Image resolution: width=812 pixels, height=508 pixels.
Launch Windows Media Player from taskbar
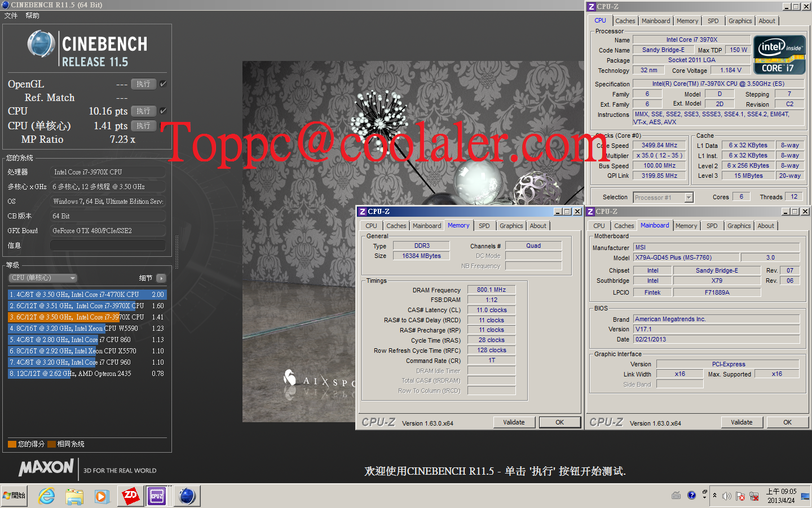tap(101, 496)
